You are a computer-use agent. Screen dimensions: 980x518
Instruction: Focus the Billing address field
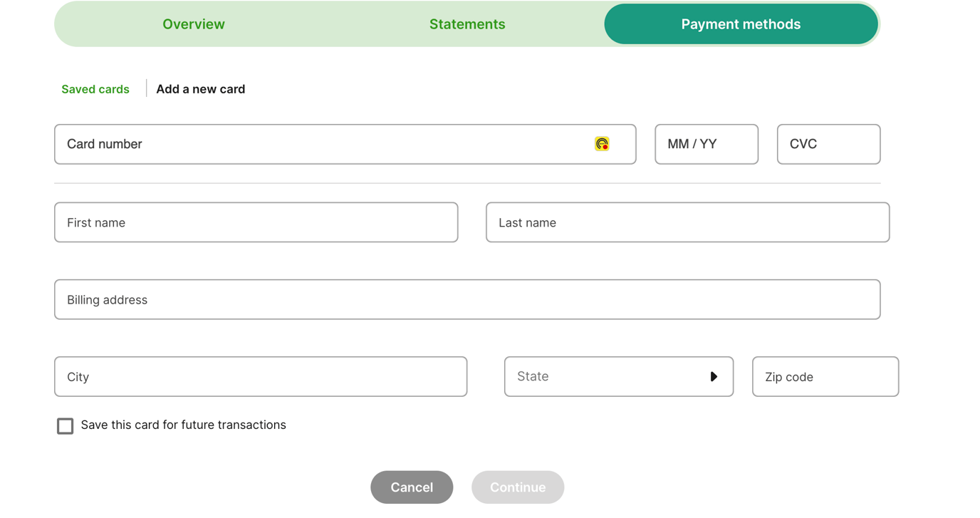coord(467,300)
